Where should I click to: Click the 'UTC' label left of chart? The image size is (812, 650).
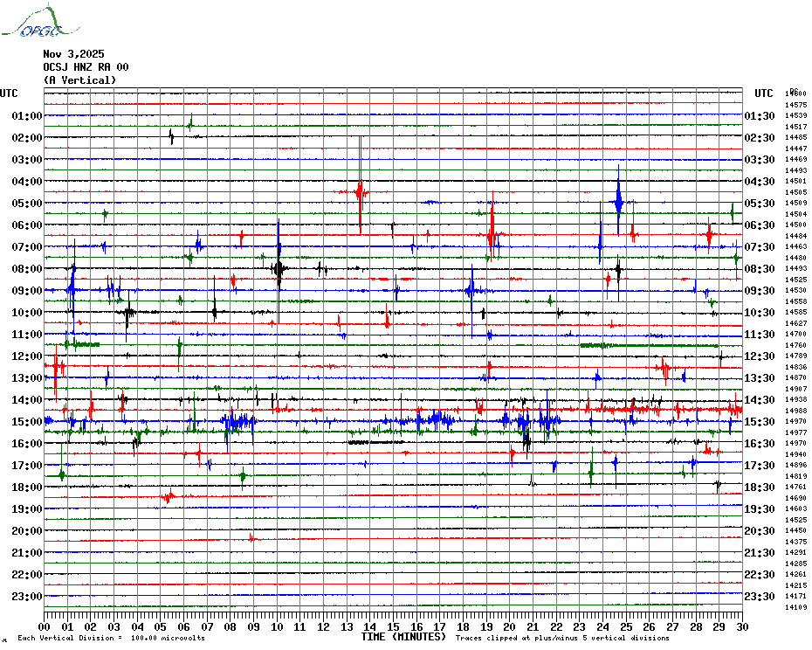[9, 93]
